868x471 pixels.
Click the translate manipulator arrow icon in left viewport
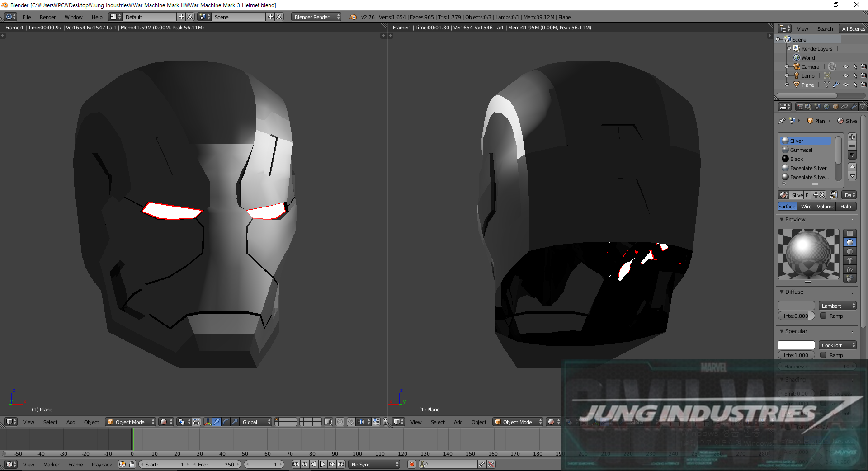pyautogui.click(x=217, y=422)
